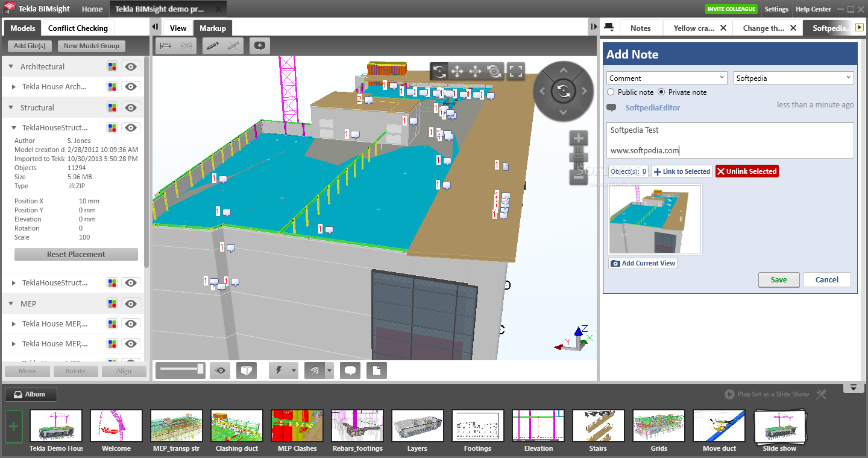This screenshot has height=458, width=868.
Task: Click the clip plane cube icon
Action: (x=247, y=370)
